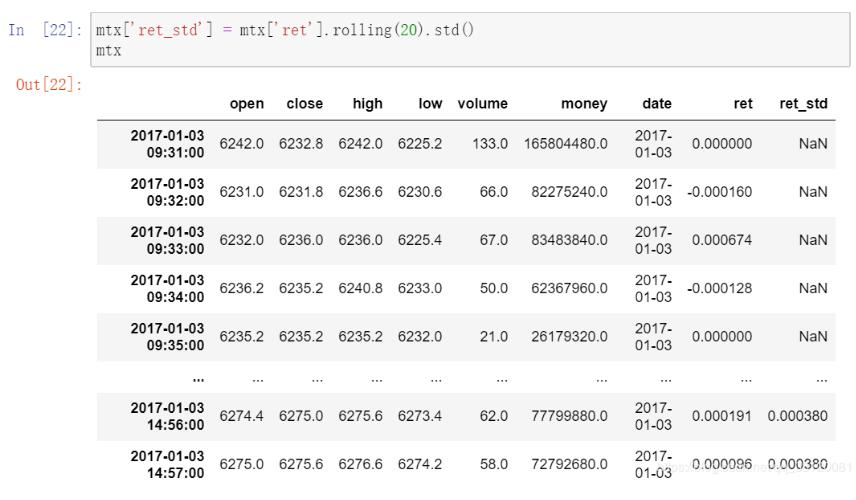Select the 'ret' column header
Viewport: 856px width, 500px height.
point(743,104)
